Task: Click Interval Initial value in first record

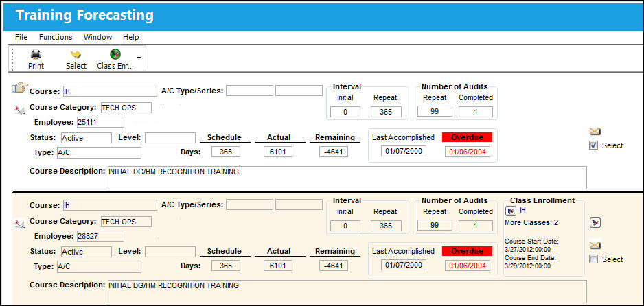Action: (345, 112)
